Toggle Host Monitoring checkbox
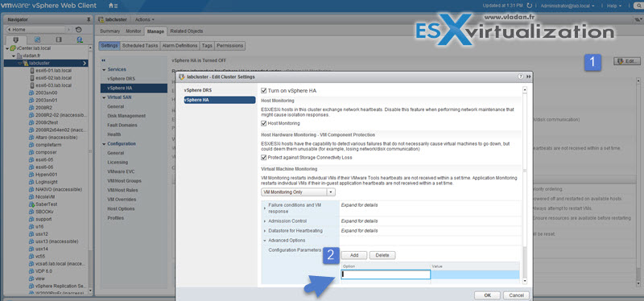The width and height of the screenshot is (644, 301). pos(264,123)
